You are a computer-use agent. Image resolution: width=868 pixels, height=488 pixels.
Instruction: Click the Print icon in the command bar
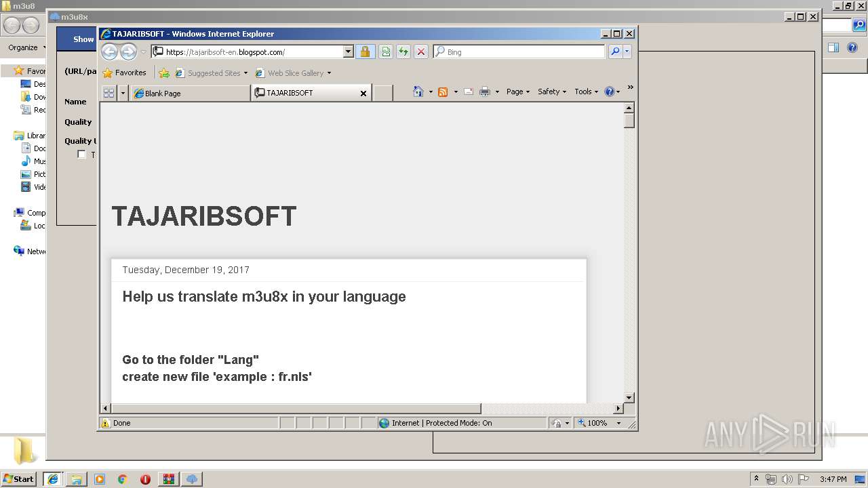click(x=485, y=91)
